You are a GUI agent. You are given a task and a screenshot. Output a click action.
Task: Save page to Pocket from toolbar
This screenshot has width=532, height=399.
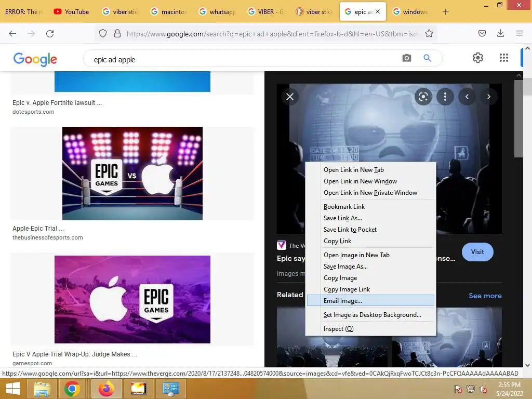pos(482,33)
